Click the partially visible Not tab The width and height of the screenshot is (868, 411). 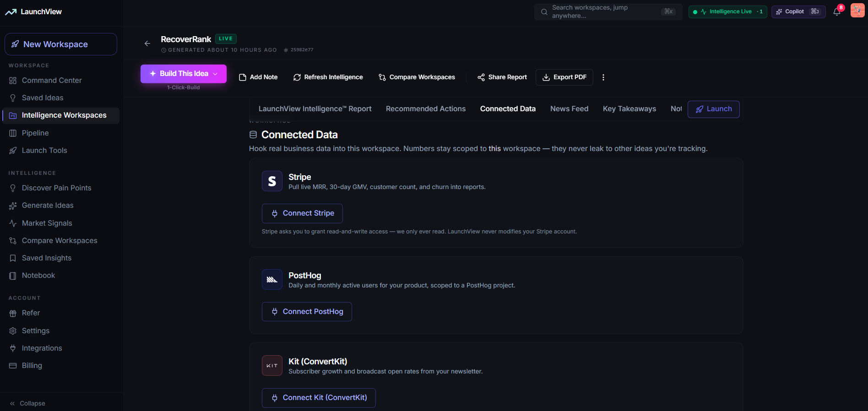click(676, 109)
